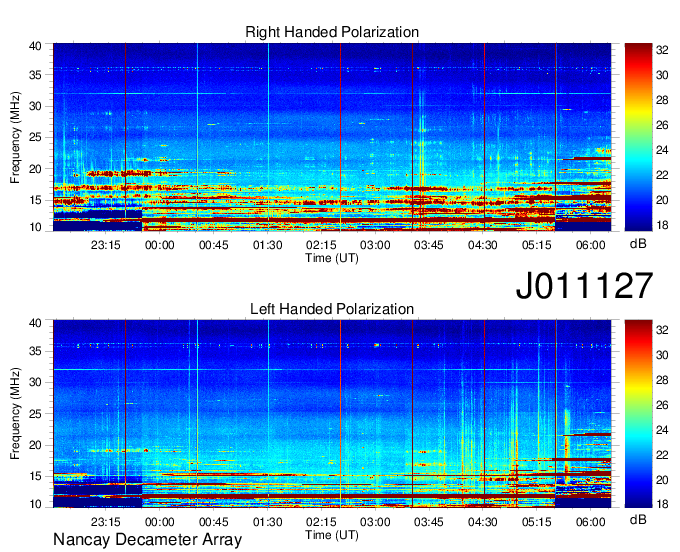This screenshot has width=680, height=552.
Task: Click the top plot's 'Time (UT)' axis label
Action: pos(332,258)
